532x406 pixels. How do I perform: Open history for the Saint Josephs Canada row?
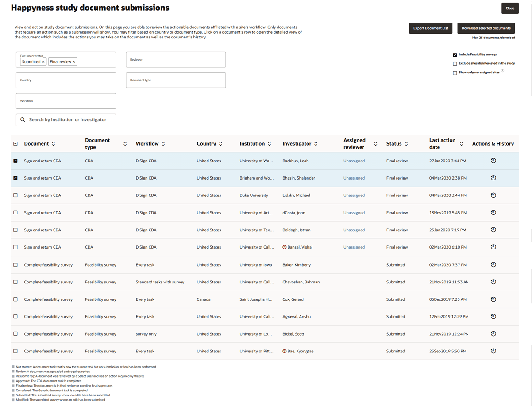tap(493, 299)
